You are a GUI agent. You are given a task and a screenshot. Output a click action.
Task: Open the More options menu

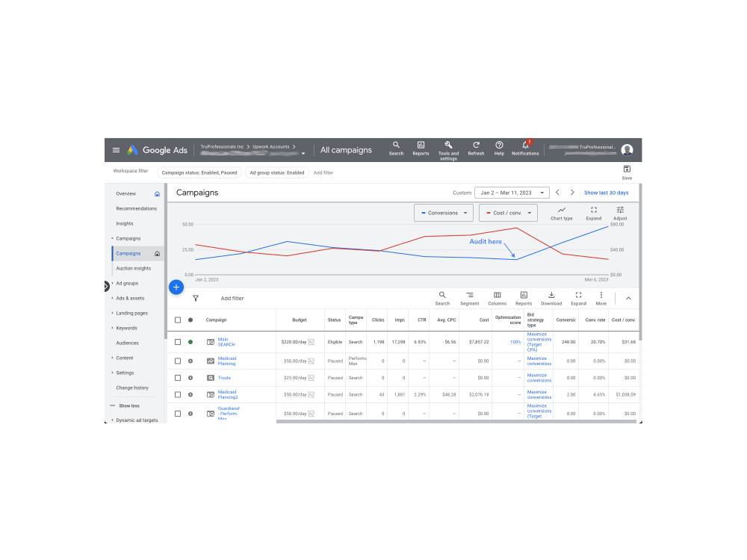601,299
